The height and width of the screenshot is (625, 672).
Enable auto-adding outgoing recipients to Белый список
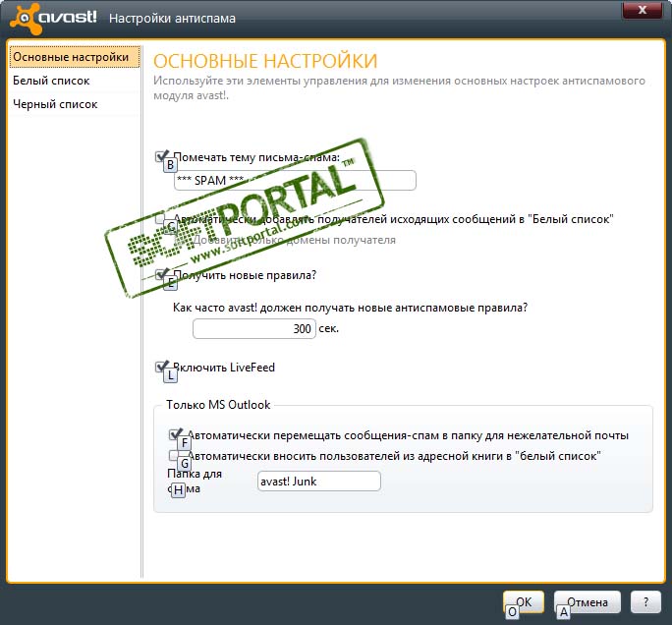[x=161, y=218]
